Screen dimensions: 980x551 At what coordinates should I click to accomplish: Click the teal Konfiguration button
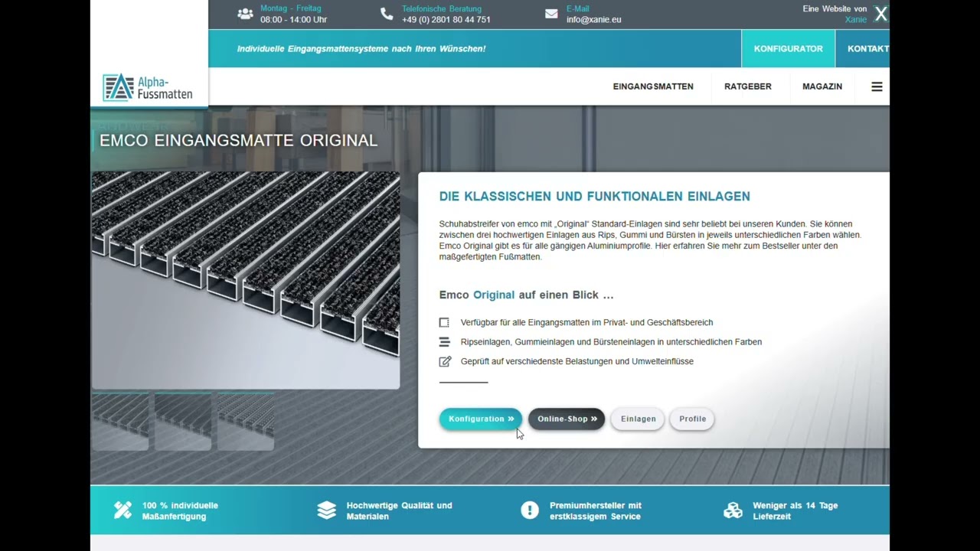tap(481, 419)
